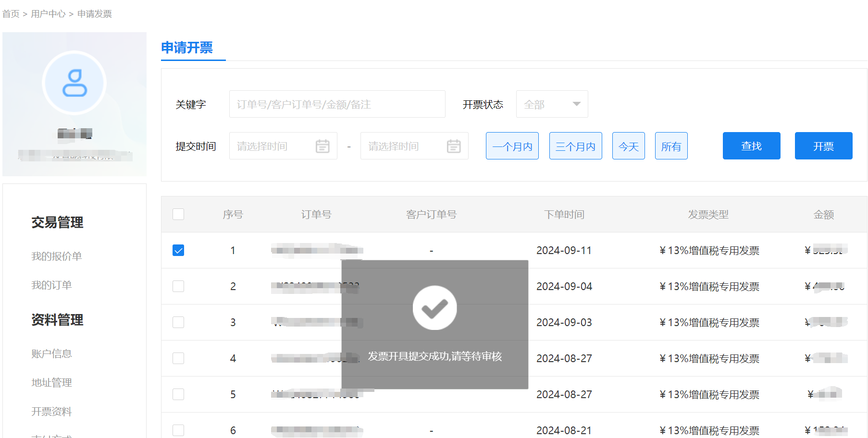Viewport: 868px width, 438px height.
Task: Open 开票资料 in the sidebar
Action: pos(51,412)
